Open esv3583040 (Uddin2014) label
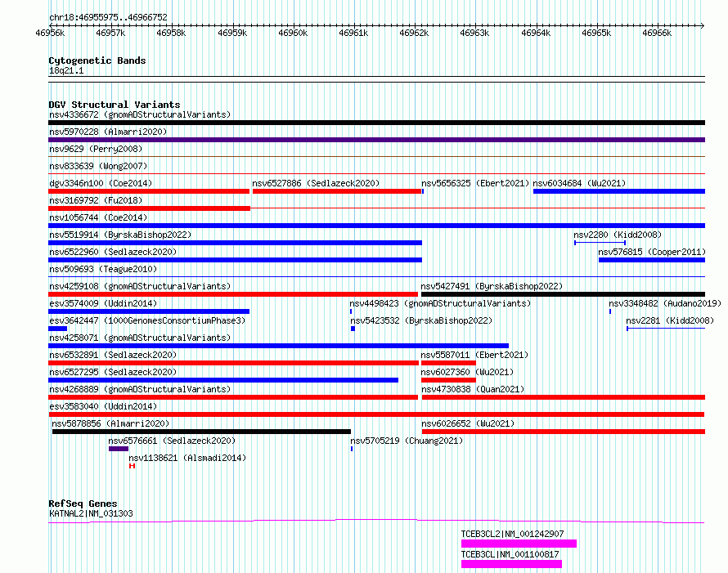This screenshot has width=728, height=573. 103,406
